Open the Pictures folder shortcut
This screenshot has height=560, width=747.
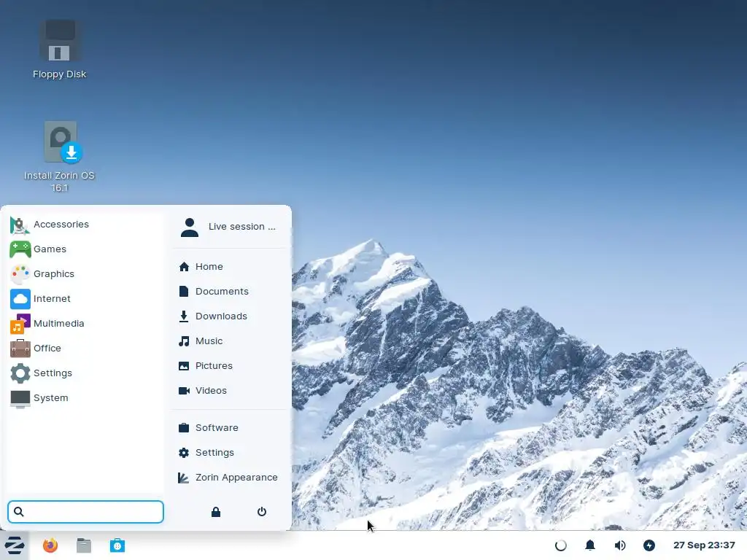point(230,366)
